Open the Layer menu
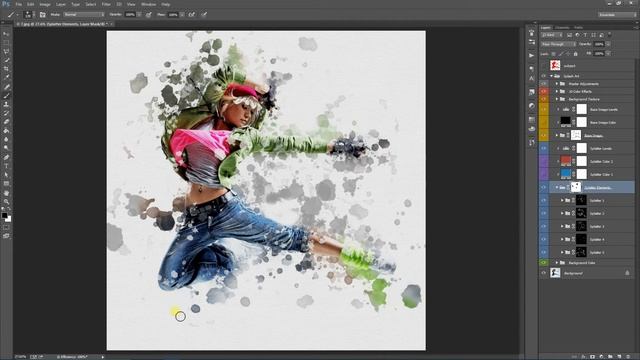Image resolution: width=640 pixels, height=360 pixels. [61, 4]
